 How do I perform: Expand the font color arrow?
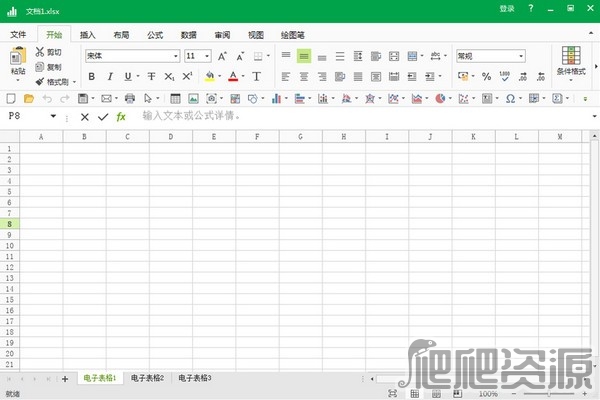[x=243, y=77]
